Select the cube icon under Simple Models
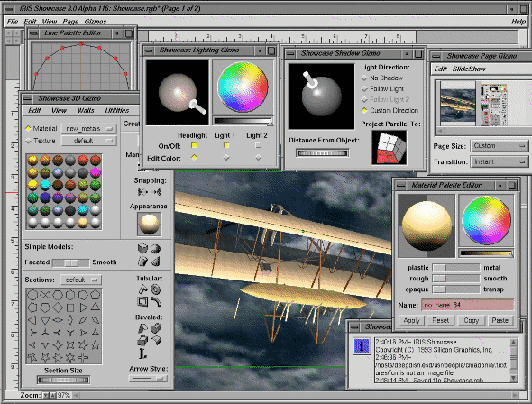This screenshot has width=532, height=404. 142,249
